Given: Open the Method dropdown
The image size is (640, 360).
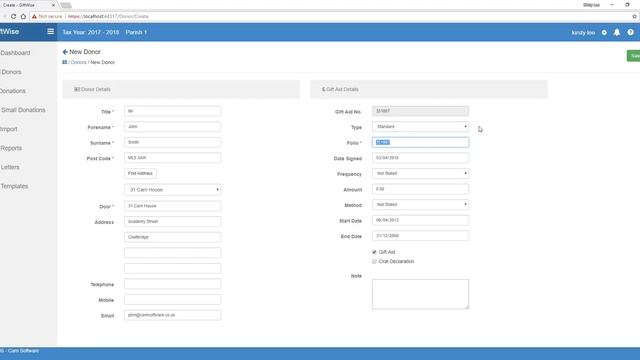Looking at the screenshot, I should (420, 204).
